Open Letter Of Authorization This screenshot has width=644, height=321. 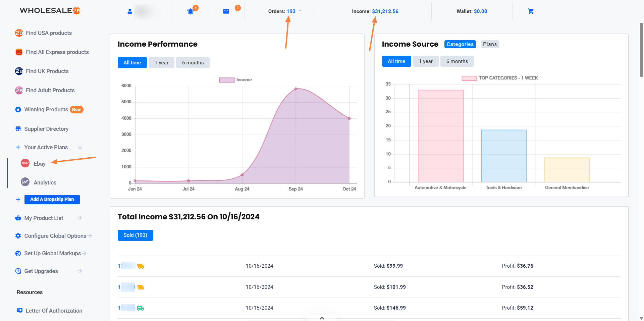pyautogui.click(x=54, y=311)
